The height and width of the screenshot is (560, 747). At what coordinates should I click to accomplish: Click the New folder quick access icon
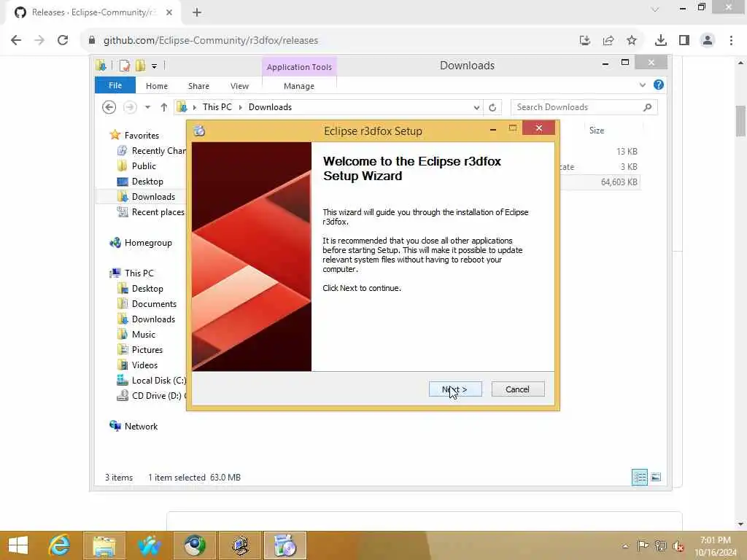tap(140, 65)
